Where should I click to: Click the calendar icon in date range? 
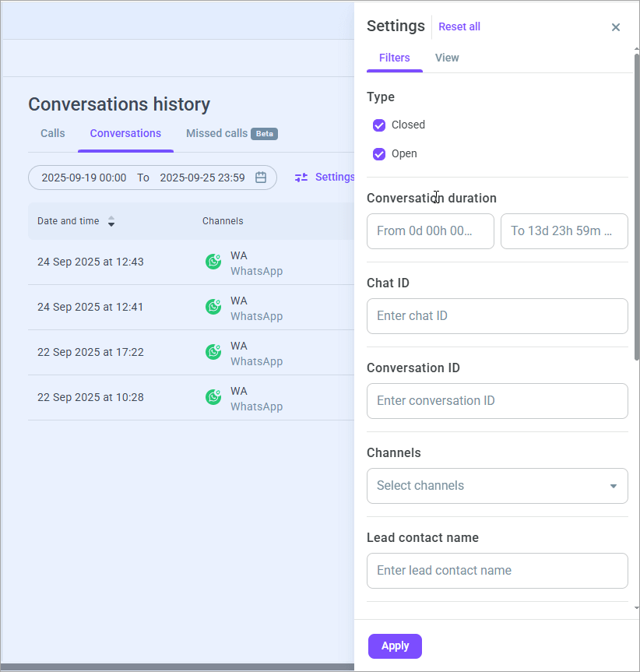[x=261, y=178]
